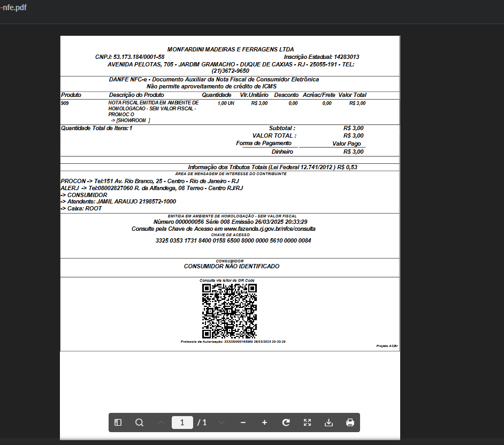Click the Vlr.Unitário column header
Image resolution: width=504 pixels, height=445 pixels.
tap(254, 95)
